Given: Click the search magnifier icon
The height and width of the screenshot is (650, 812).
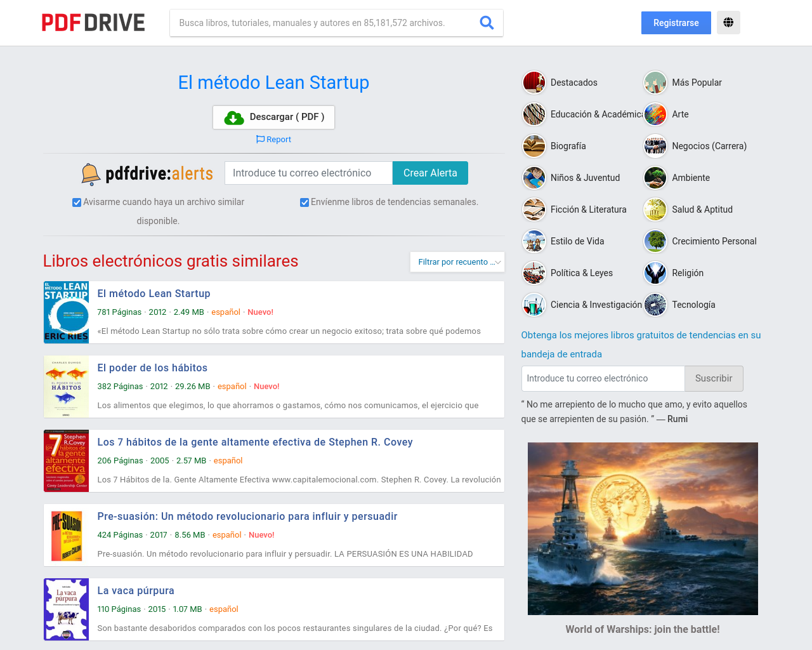Looking at the screenshot, I should tap(487, 23).
